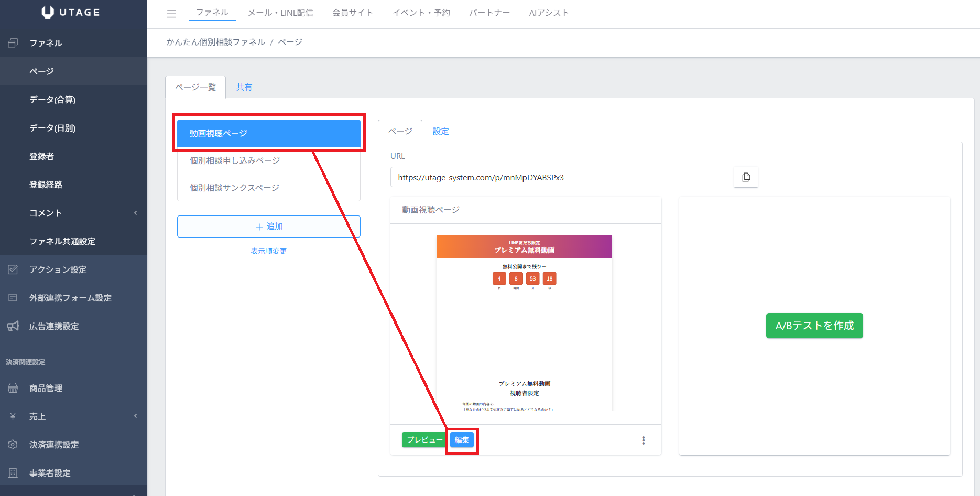Viewport: 980px width, 496px height.
Task: Click the 表示順変更 link
Action: [268, 251]
